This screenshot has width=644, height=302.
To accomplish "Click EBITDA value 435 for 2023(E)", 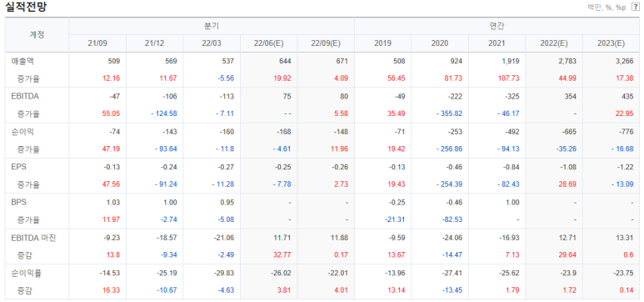I will click(x=627, y=97).
